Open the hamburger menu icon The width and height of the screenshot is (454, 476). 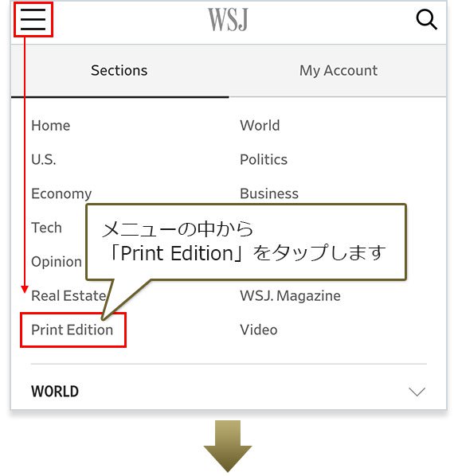tap(33, 19)
